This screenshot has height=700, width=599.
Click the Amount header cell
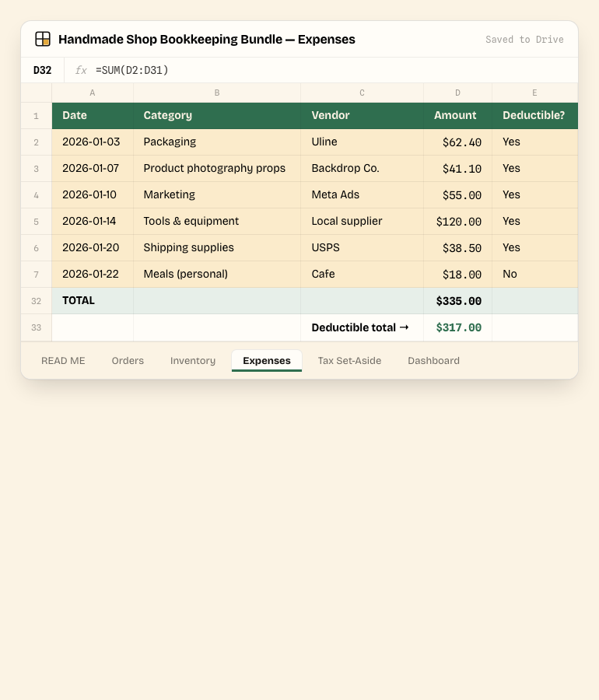tap(457, 116)
